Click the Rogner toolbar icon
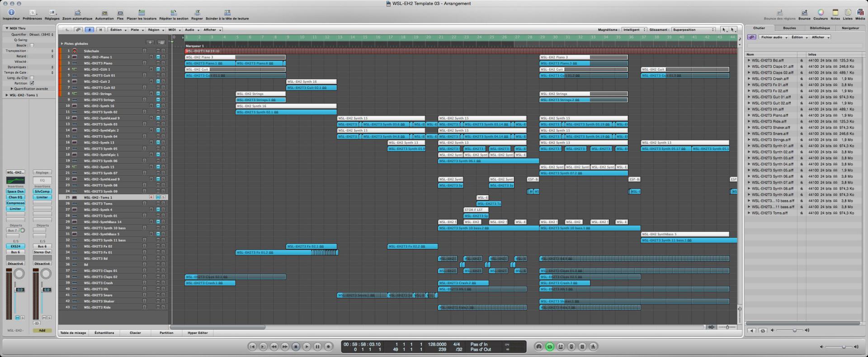This screenshot has height=357, width=868. coord(197,13)
